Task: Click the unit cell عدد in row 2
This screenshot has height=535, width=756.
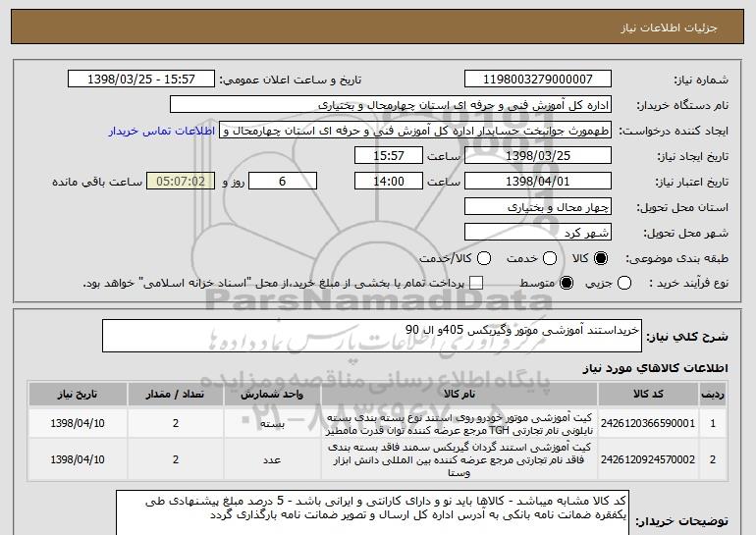Action: (x=272, y=459)
